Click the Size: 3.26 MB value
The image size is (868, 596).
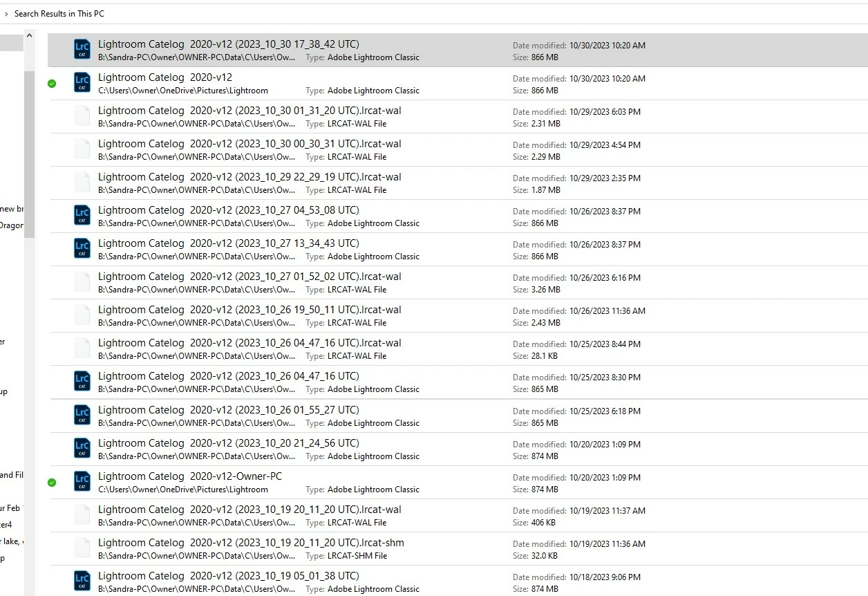[x=545, y=290]
